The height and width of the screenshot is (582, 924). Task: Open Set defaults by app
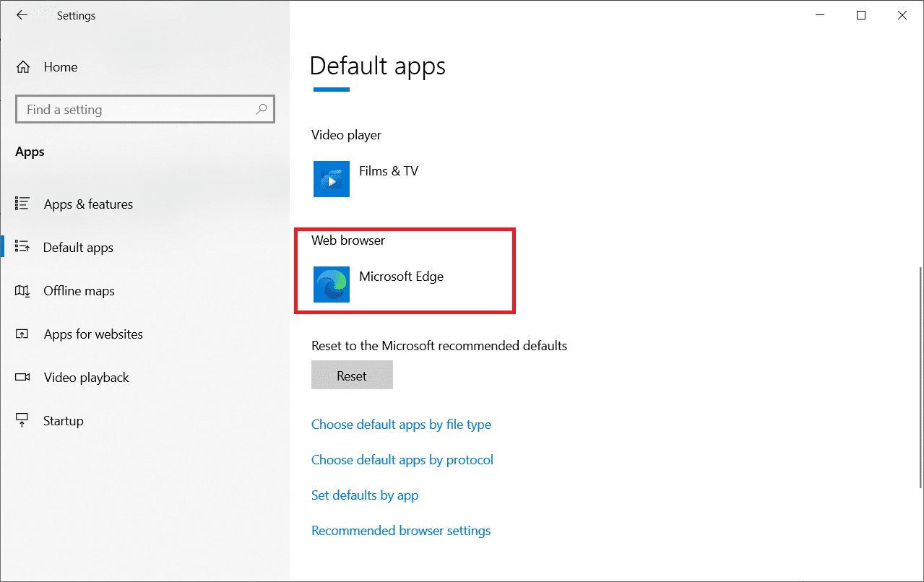[364, 495]
